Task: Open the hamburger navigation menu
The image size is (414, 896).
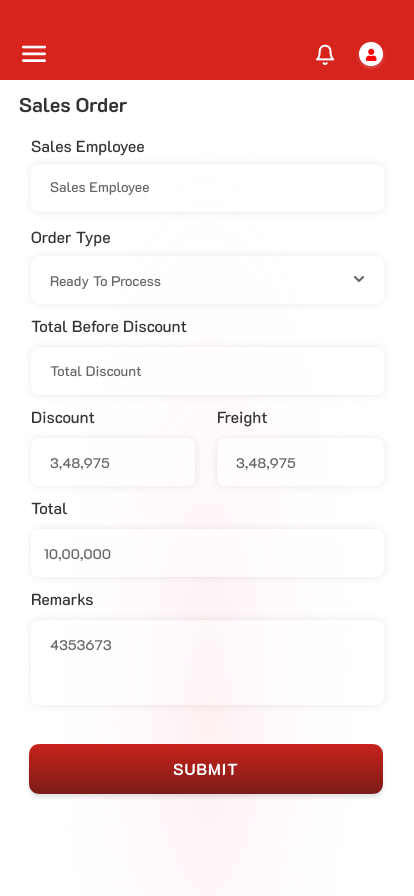Action: point(34,54)
